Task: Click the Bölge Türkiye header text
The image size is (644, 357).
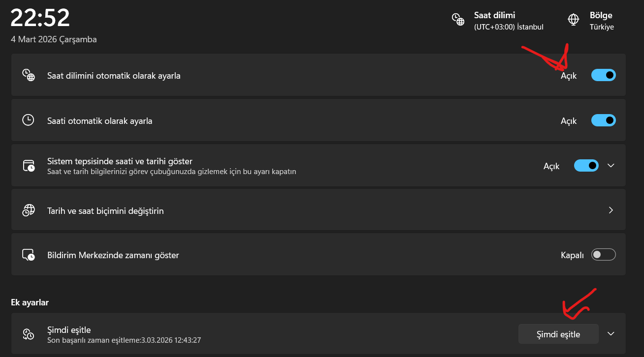Action: coord(602,21)
